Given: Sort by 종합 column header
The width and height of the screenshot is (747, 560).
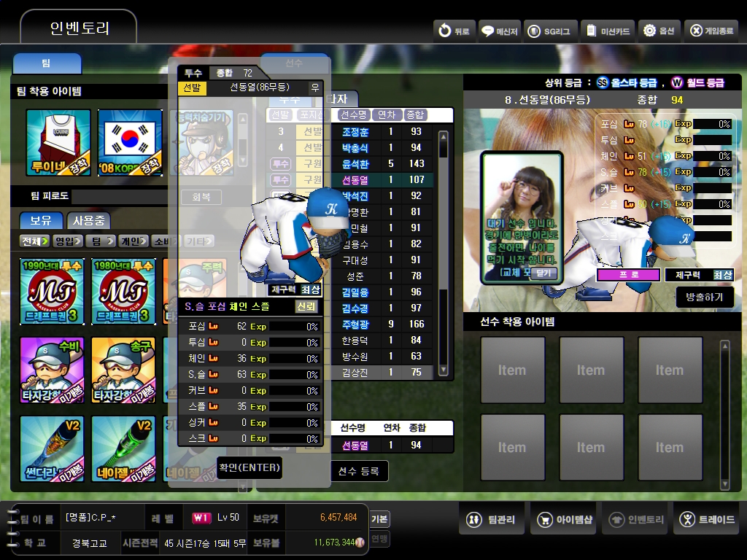Looking at the screenshot, I should [415, 114].
